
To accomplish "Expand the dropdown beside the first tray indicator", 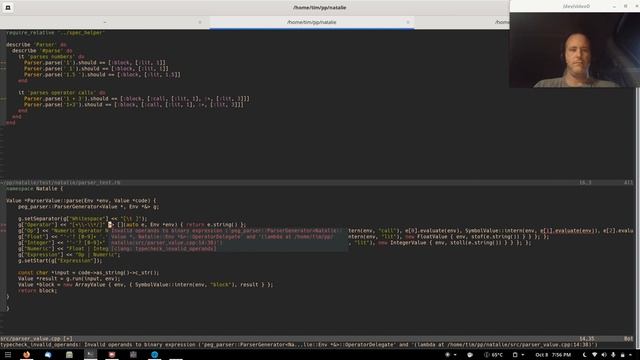I will point(455,355).
